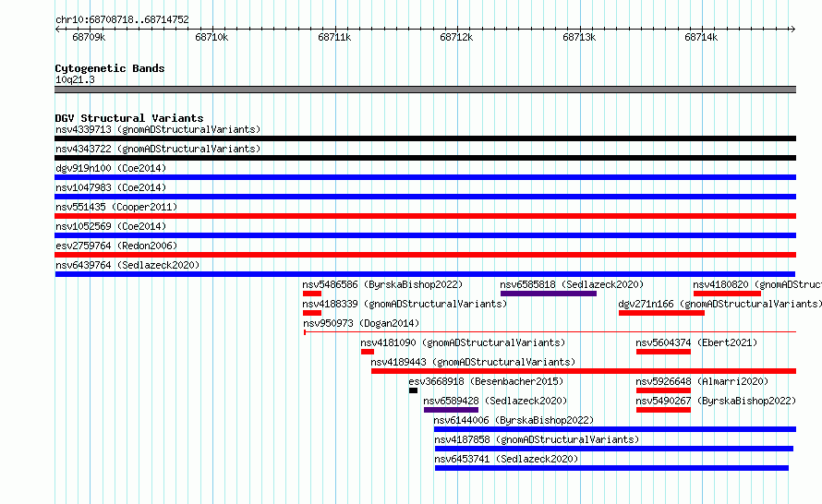Click the 68712k ruler tick label
Image resolution: width=822 pixels, height=504 pixels.
click(456, 37)
